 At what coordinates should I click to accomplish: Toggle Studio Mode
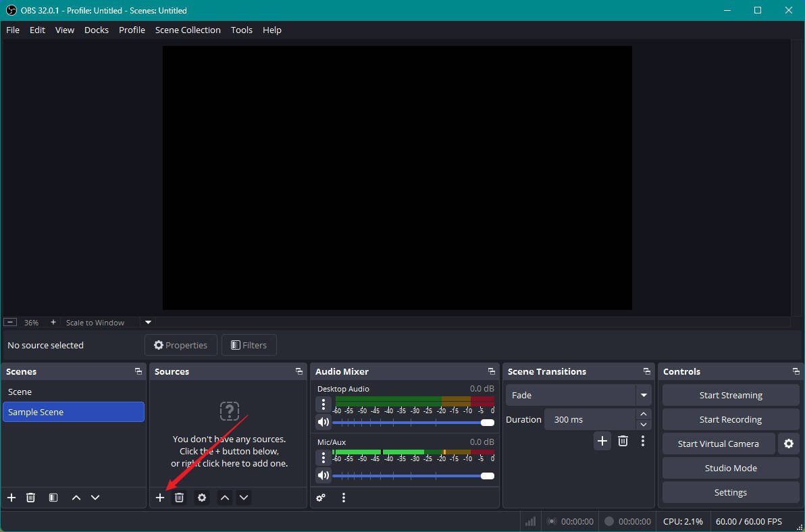731,469
